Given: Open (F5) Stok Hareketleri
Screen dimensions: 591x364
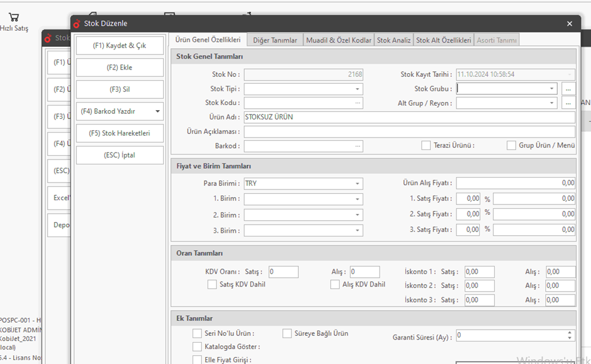Looking at the screenshot, I should click(119, 133).
